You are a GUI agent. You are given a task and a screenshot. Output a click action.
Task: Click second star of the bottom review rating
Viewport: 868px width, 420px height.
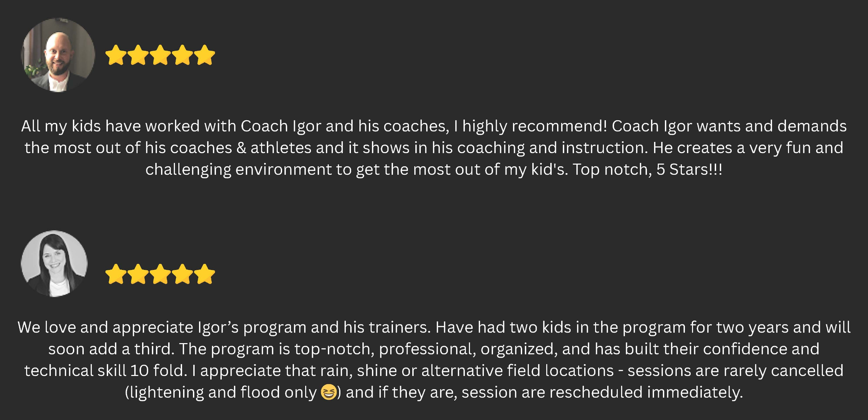tap(138, 274)
